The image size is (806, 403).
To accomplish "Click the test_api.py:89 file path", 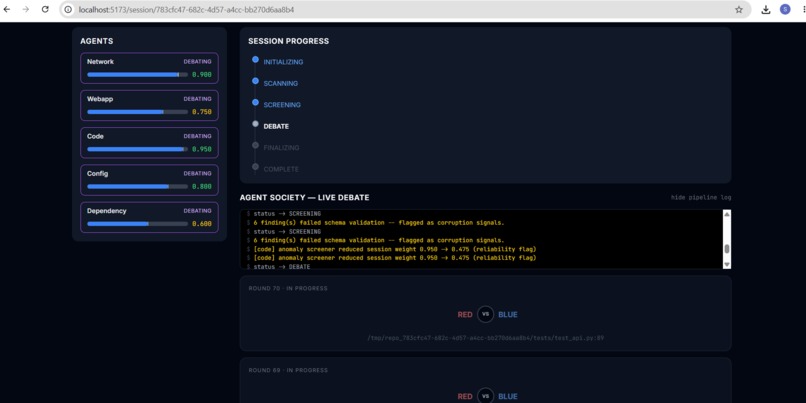I will pyautogui.click(x=485, y=338).
